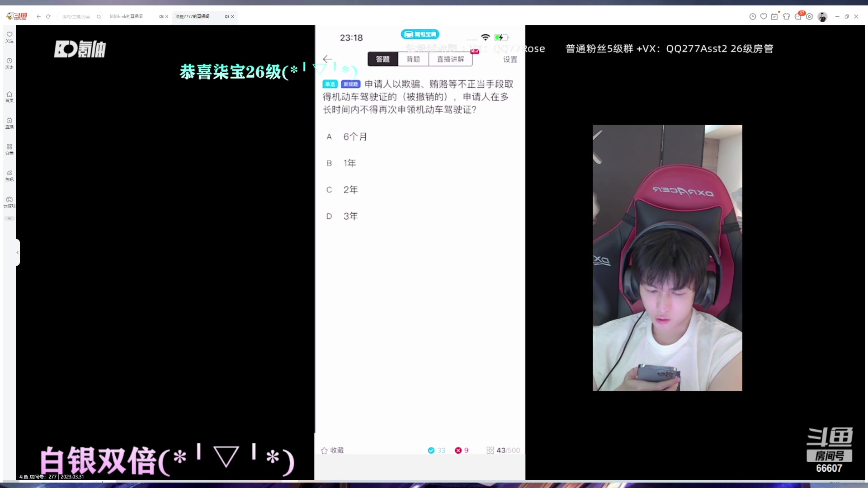Open messages icon with 67 badge

pyautogui.click(x=798, y=17)
